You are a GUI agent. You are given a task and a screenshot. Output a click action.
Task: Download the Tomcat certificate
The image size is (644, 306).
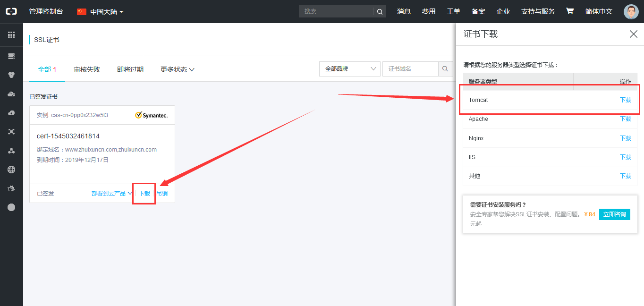coord(625,100)
